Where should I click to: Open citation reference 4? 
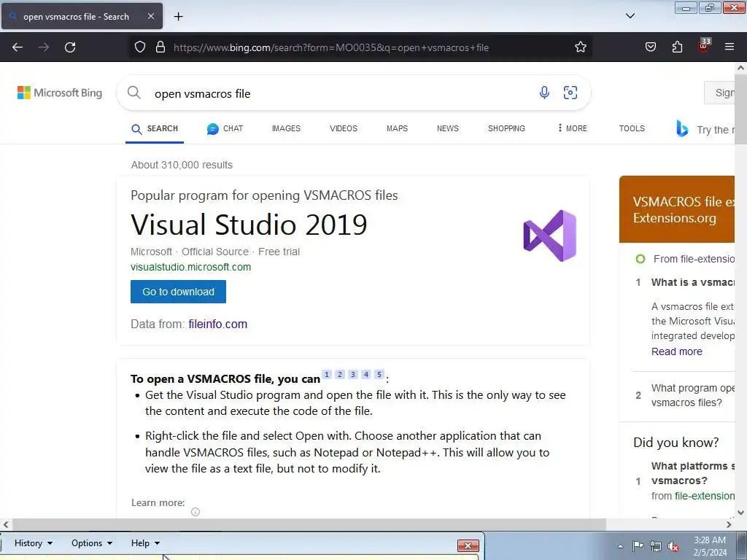coord(366,374)
